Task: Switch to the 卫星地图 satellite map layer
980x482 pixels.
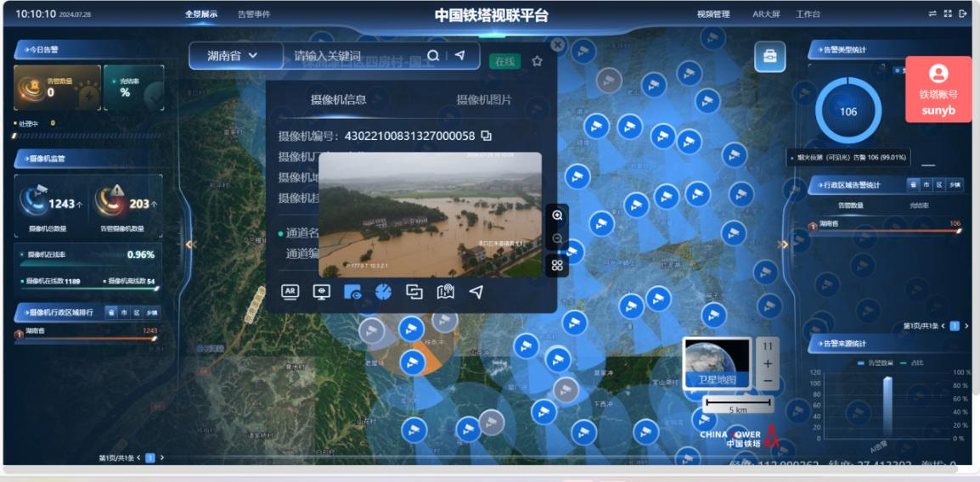Action: 718,363
